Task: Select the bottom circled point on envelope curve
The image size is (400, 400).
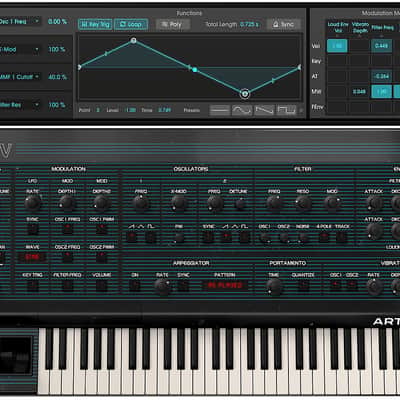Action: [x=245, y=94]
